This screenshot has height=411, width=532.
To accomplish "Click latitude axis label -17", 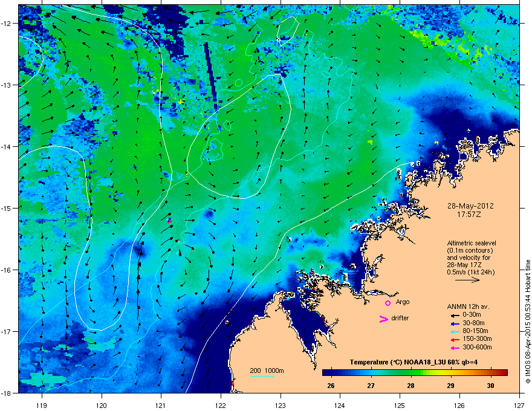I will click(x=7, y=331).
